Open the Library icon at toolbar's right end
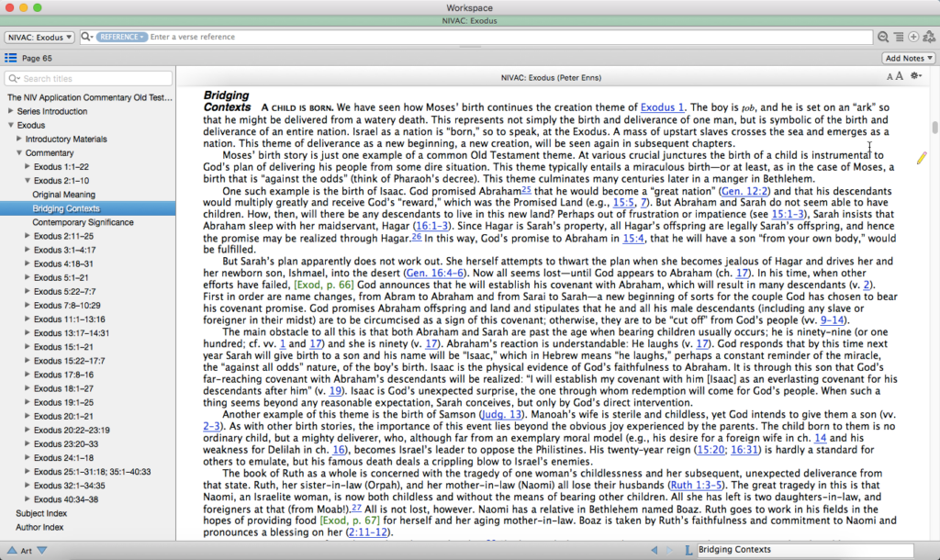This screenshot has height=560, width=940. click(928, 37)
